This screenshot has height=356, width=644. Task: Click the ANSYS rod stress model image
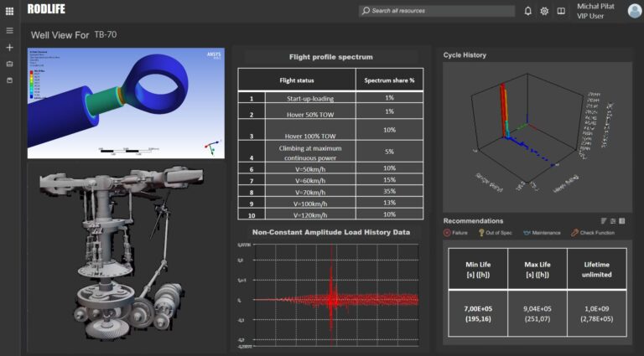click(x=126, y=102)
